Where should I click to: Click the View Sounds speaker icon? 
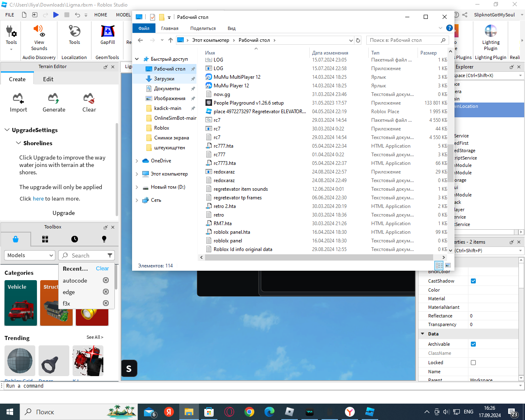click(x=39, y=31)
